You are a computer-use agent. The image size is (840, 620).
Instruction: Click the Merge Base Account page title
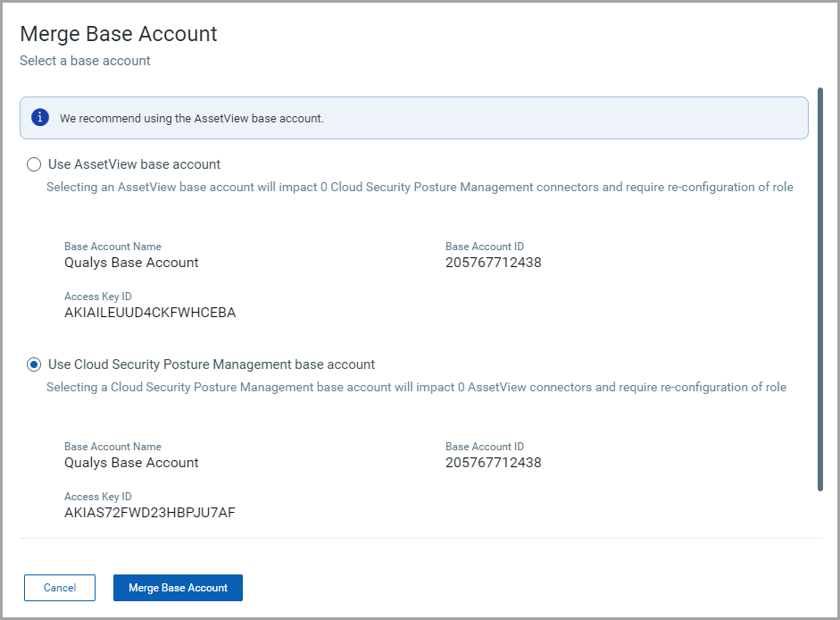(x=118, y=34)
